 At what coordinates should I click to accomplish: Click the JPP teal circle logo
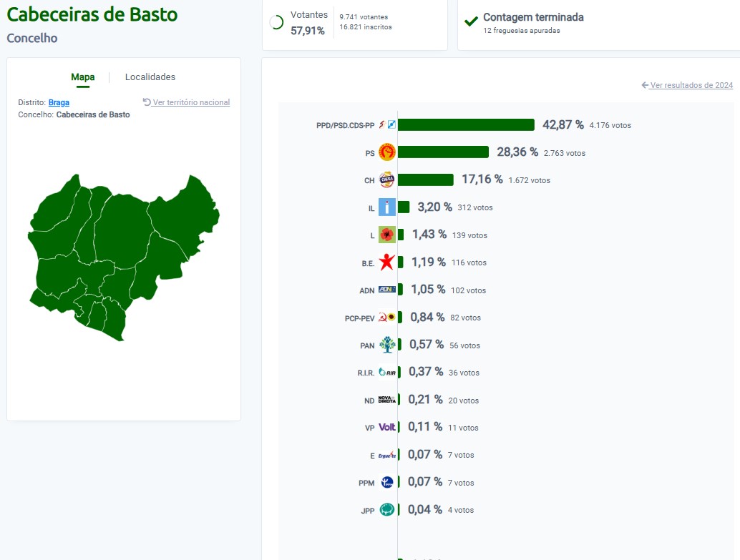tap(387, 509)
